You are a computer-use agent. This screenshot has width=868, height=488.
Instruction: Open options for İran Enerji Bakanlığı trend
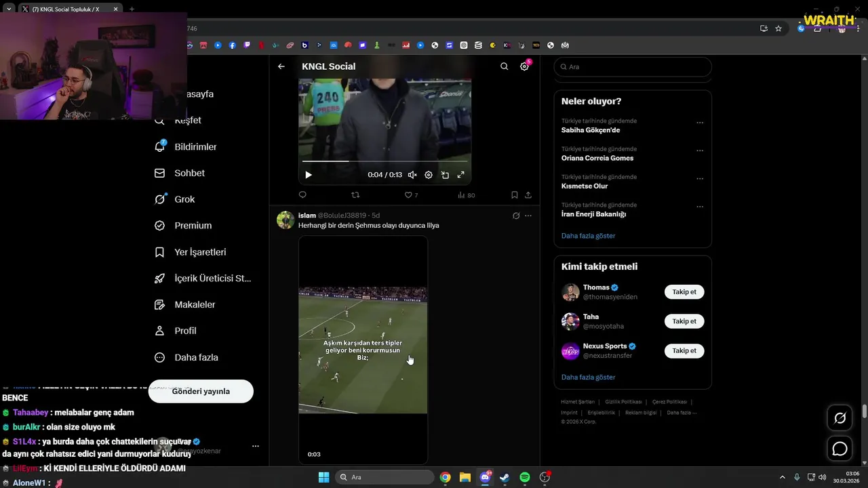[x=700, y=206]
